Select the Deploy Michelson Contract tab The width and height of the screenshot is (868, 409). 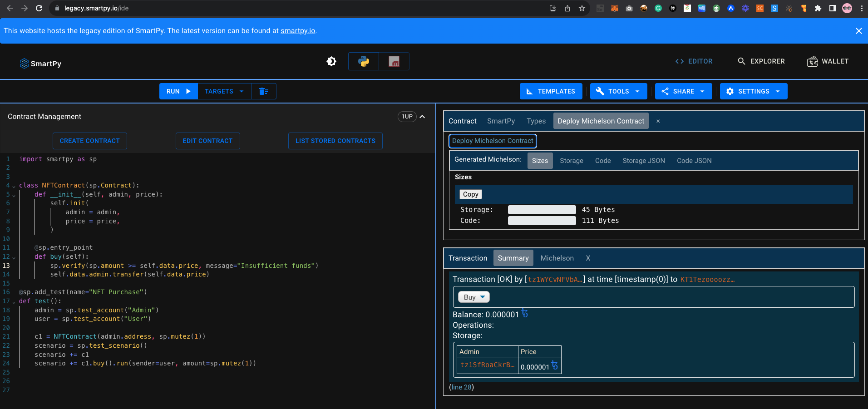pyautogui.click(x=601, y=121)
